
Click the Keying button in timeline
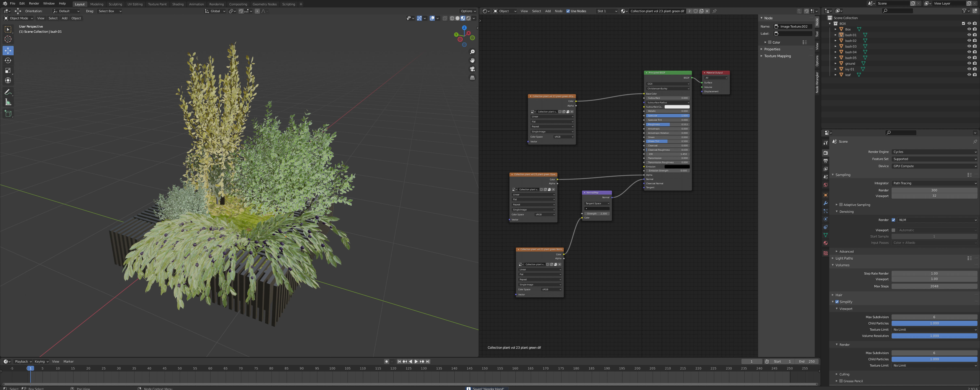[41, 362]
